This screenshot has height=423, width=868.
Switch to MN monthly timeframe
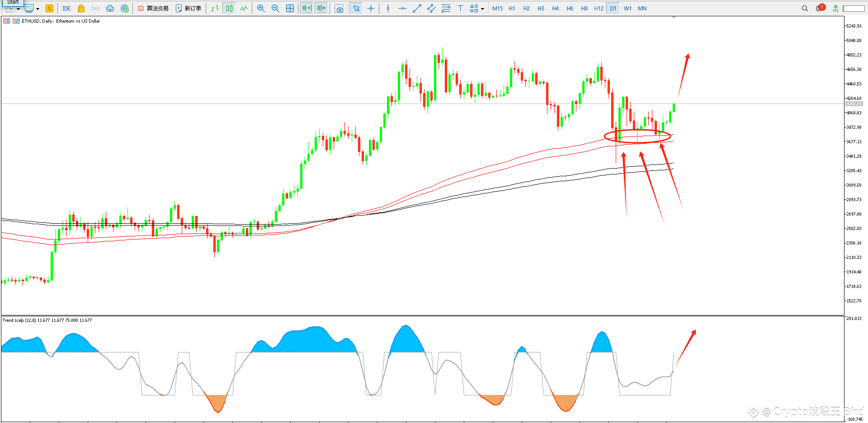[642, 9]
